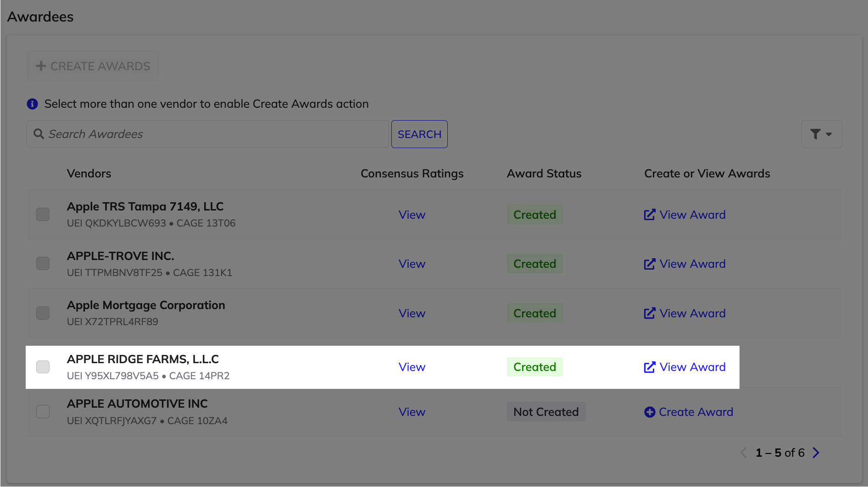
Task: Click the filter funnel dropdown button
Action: click(821, 134)
